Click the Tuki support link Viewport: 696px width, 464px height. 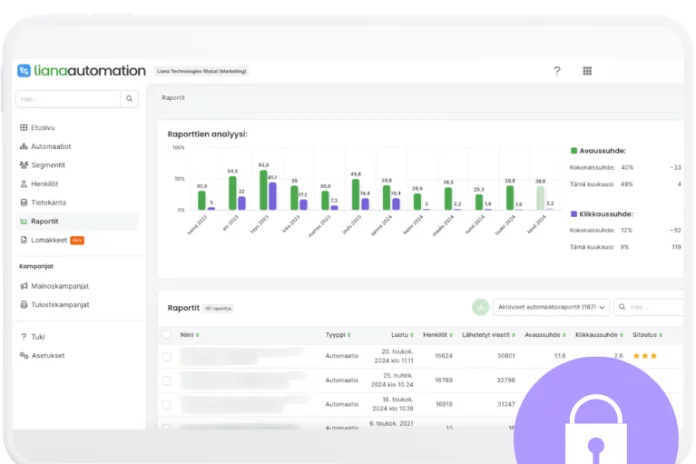click(38, 336)
